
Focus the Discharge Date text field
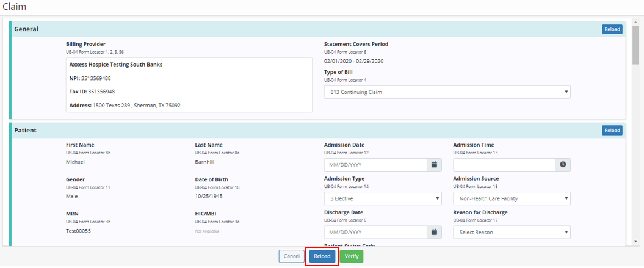tap(375, 232)
